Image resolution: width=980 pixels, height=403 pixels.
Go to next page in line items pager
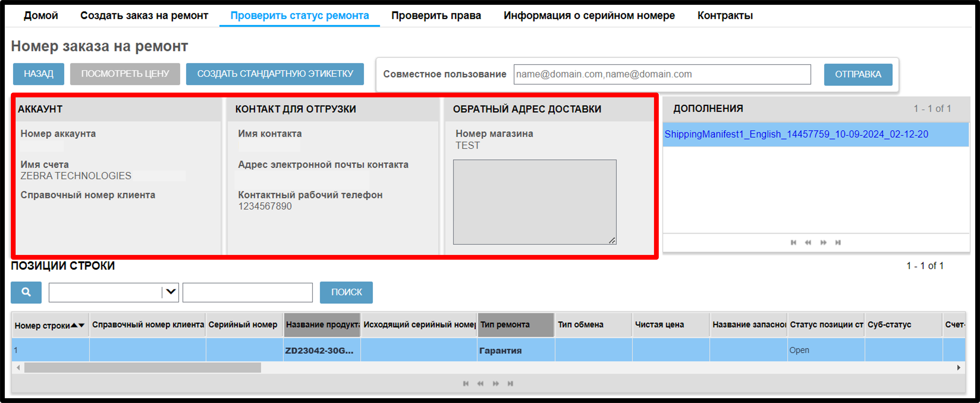pos(496,383)
